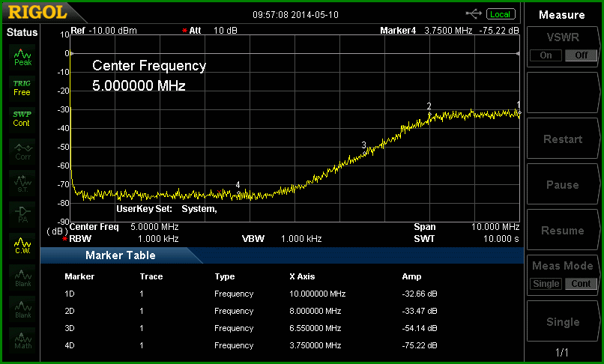The image size is (604, 364).
Task: Select the Marker Table header tab
Action: 121,255
